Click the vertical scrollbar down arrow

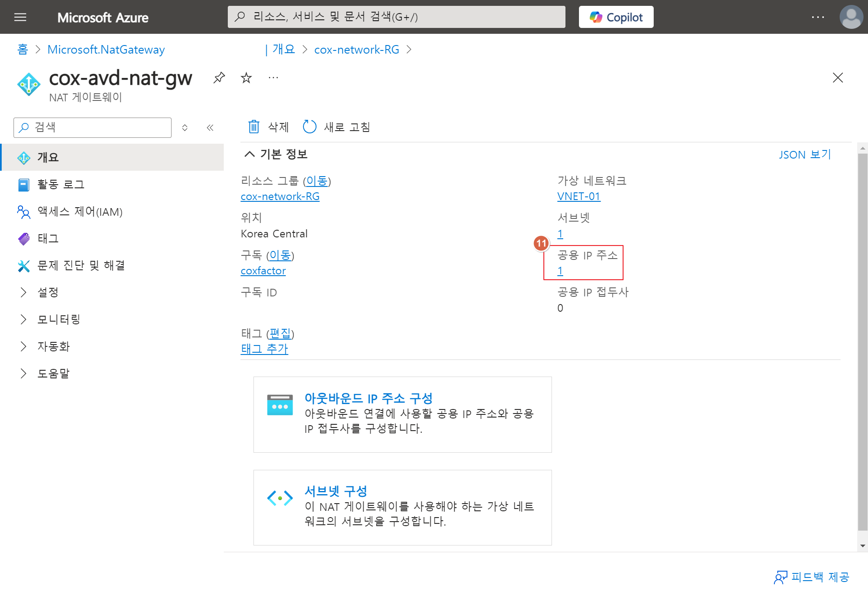863,545
